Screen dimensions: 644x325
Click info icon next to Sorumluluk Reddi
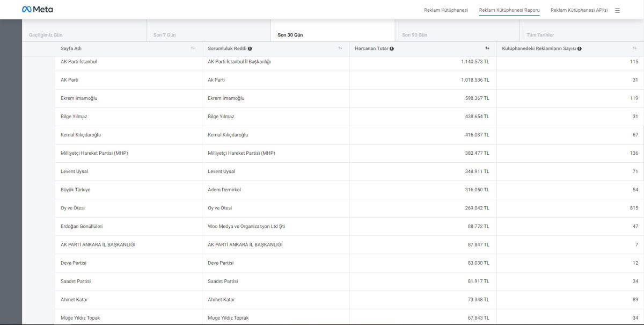coord(250,49)
